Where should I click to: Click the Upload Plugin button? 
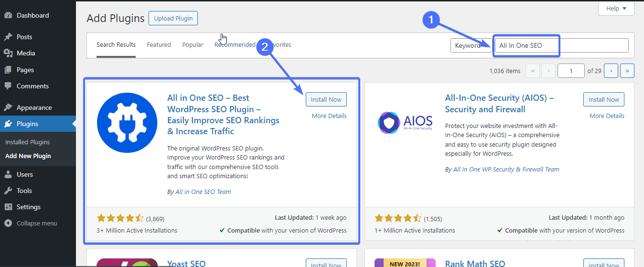[x=173, y=18]
